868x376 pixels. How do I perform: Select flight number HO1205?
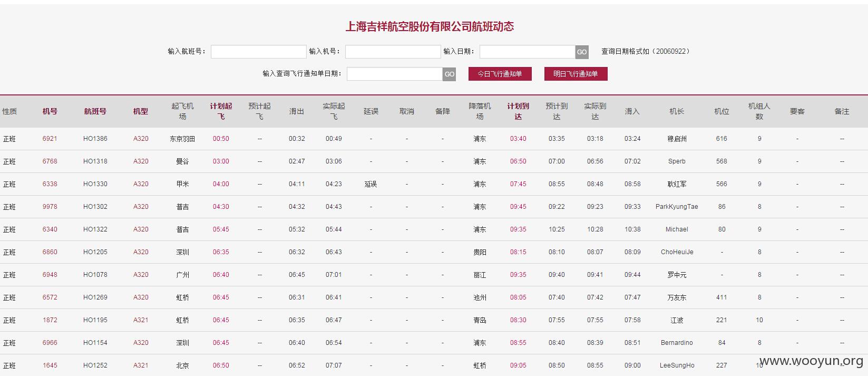tap(95, 252)
